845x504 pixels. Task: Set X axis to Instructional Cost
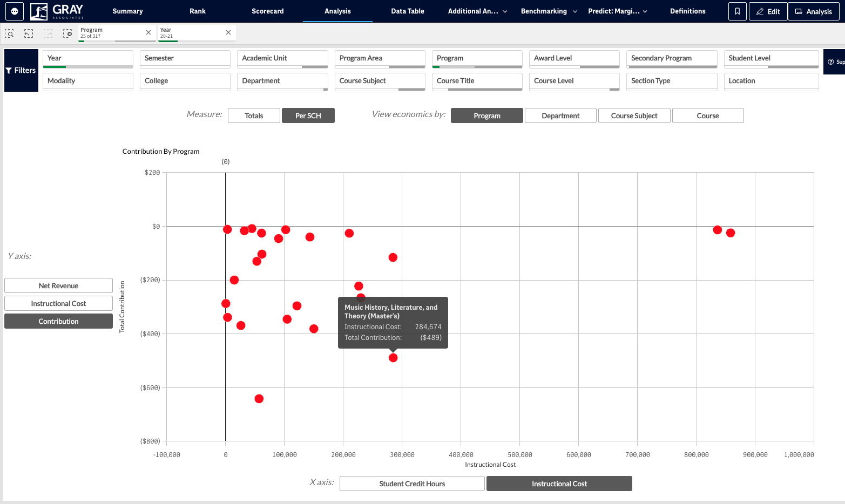pos(559,483)
